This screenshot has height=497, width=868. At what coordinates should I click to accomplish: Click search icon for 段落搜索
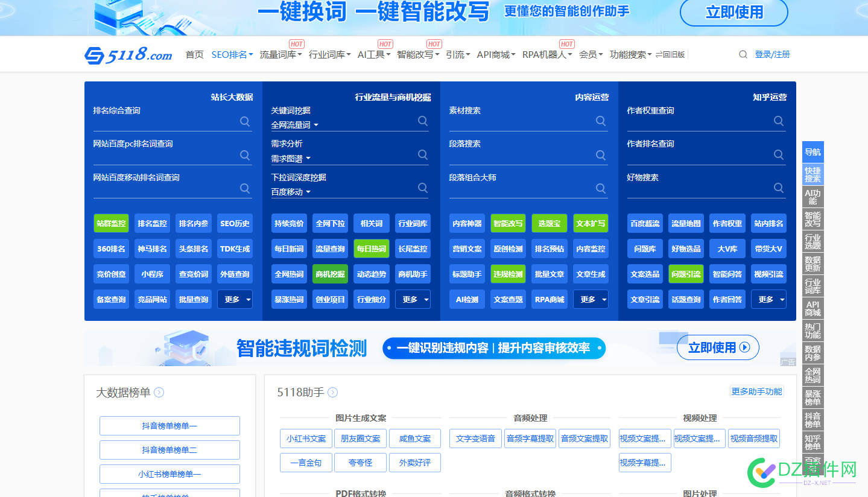601,155
